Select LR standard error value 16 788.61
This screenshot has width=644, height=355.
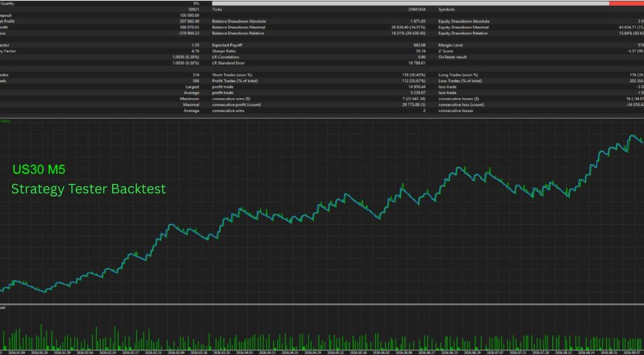tap(418, 63)
